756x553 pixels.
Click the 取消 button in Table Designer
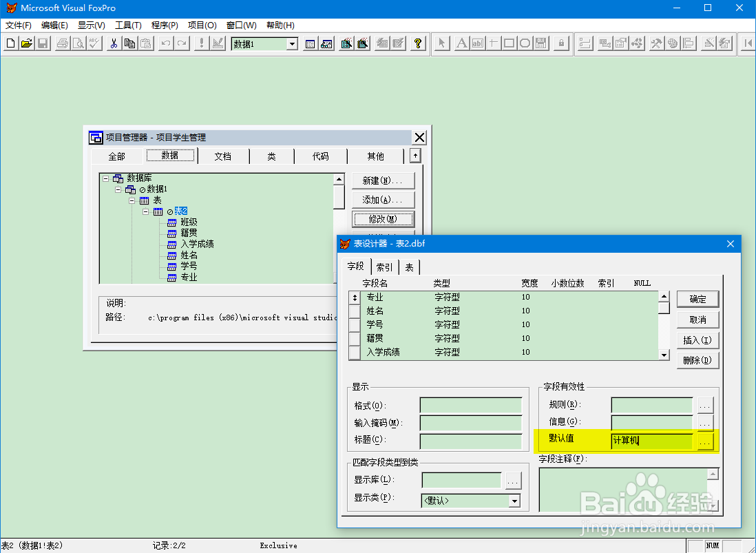coord(697,320)
